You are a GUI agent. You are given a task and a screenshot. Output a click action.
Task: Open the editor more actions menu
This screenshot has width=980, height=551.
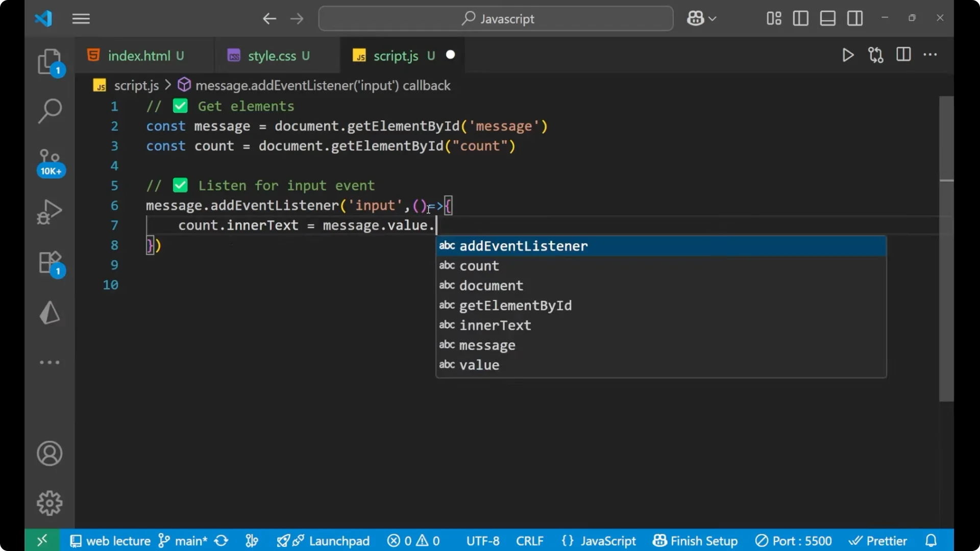coord(931,55)
